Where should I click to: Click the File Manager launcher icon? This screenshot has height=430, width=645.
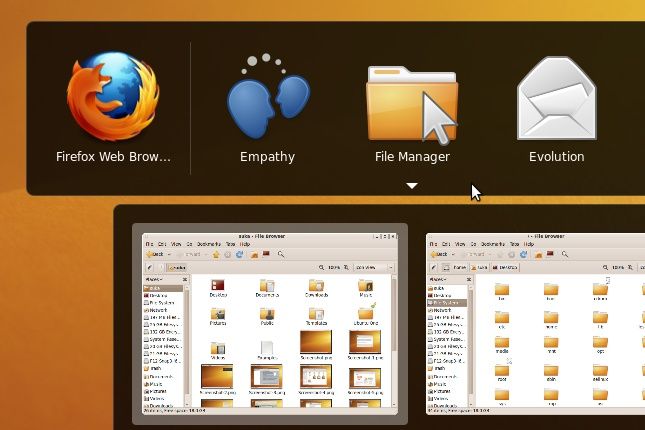[412, 105]
